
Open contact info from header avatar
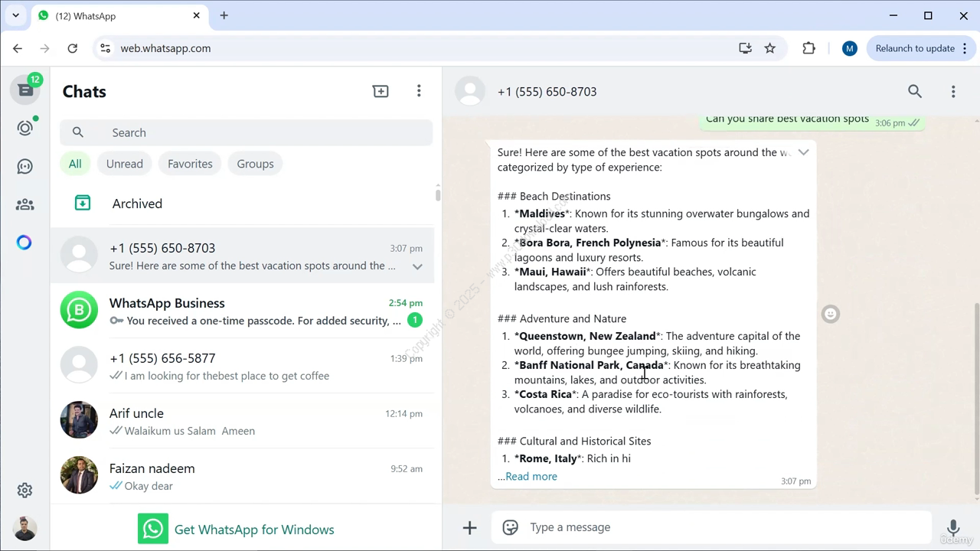(470, 91)
